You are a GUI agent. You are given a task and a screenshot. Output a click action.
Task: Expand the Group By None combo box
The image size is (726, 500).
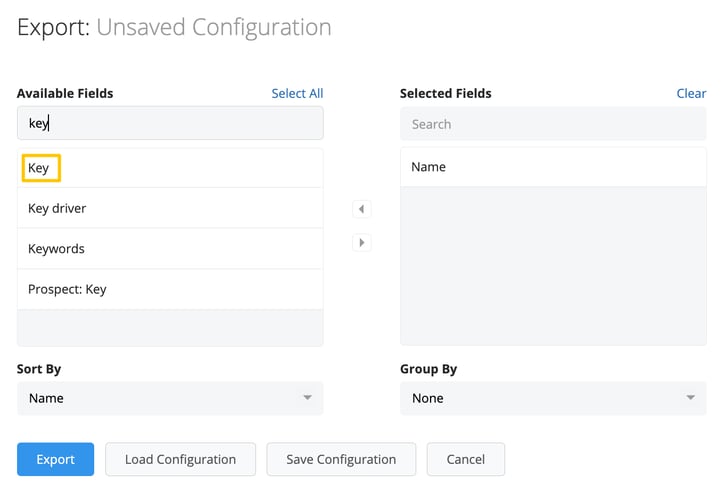pos(553,398)
